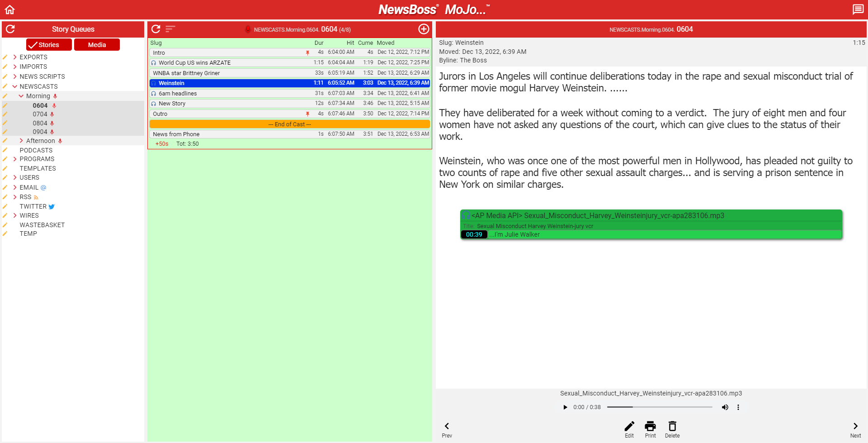Click the Slug column header
The image size is (868, 443).
(156, 43)
